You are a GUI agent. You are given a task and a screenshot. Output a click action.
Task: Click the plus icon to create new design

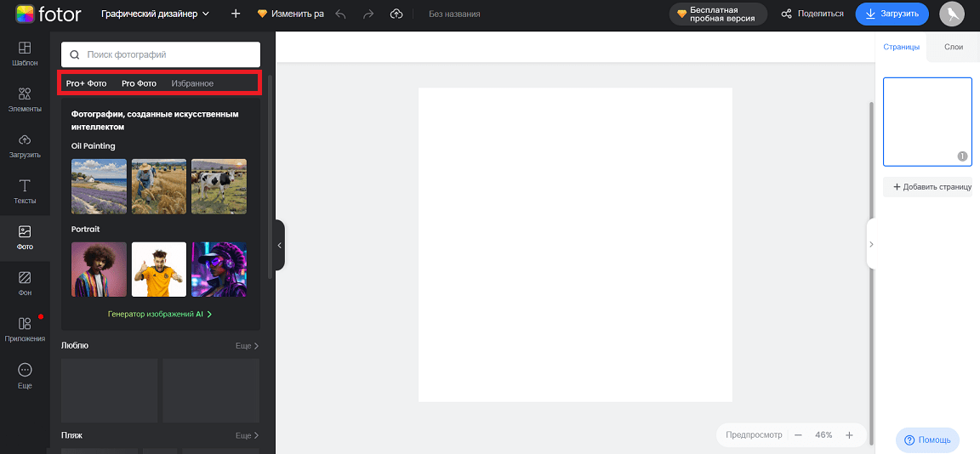pos(236,14)
